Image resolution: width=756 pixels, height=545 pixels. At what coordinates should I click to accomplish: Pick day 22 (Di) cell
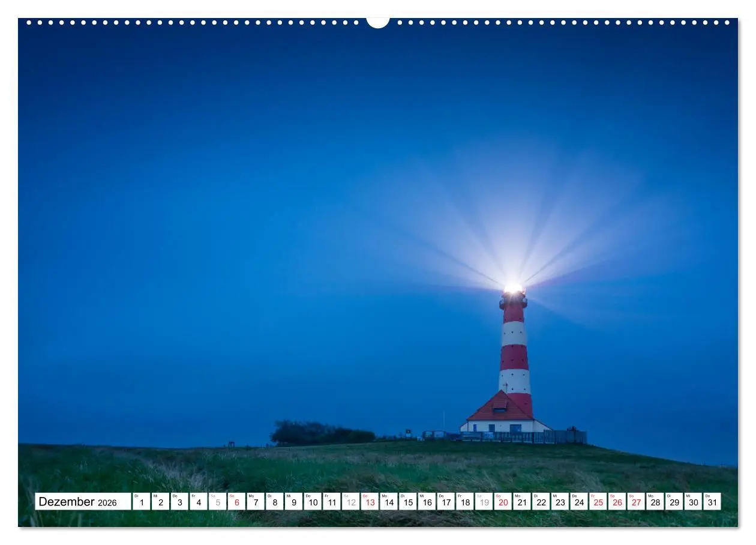(541, 502)
